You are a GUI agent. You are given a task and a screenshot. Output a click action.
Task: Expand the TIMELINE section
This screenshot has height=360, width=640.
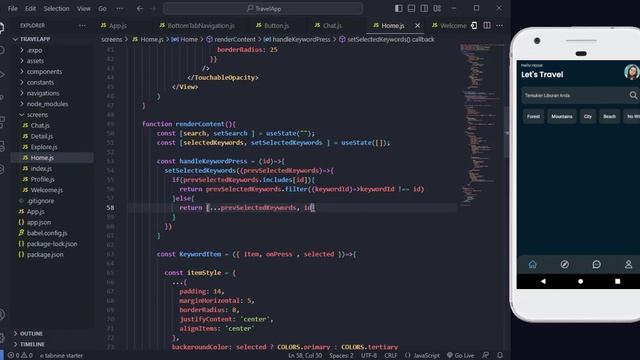[x=52, y=344]
